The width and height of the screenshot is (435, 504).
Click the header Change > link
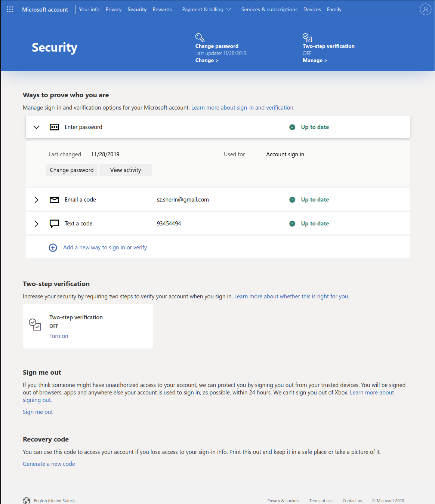coord(207,60)
